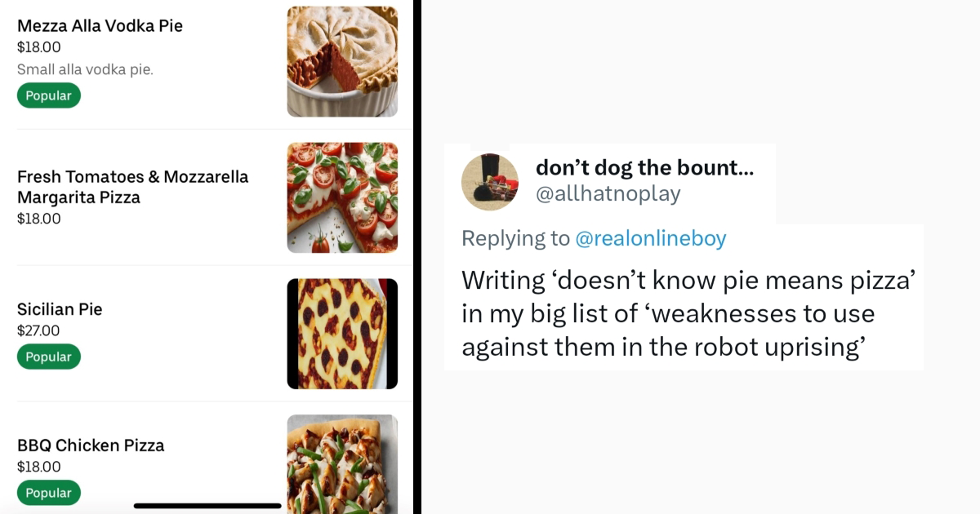
Task: Click the Popular badge under Mezza Alla Vodka Pie
Action: 48,95
